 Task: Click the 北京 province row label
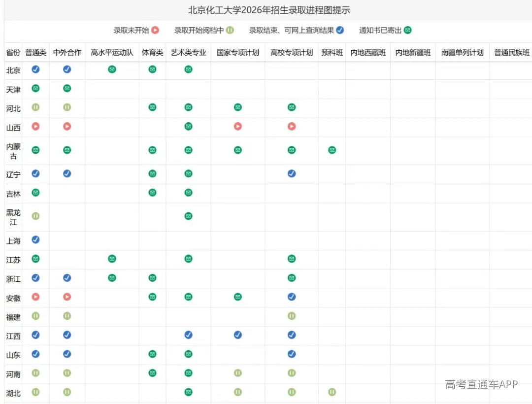[13, 70]
